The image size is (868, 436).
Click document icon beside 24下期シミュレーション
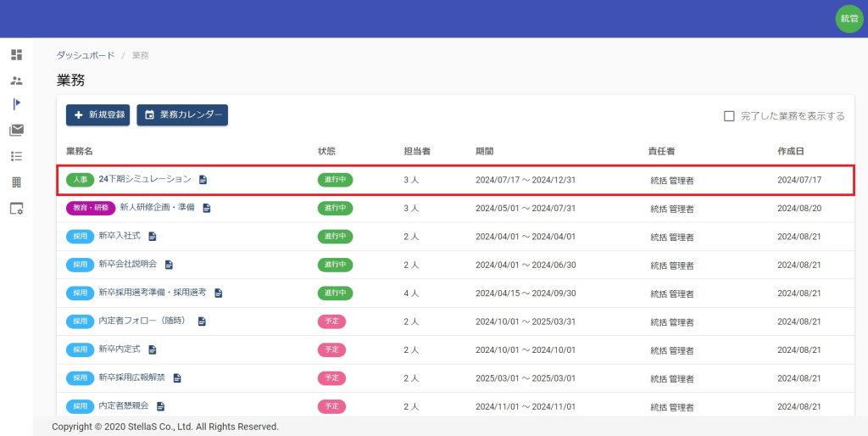tap(203, 180)
